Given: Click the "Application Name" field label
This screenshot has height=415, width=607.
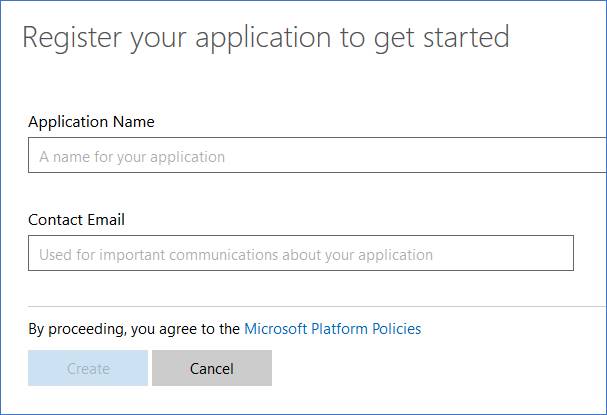Looking at the screenshot, I should 91,122.
